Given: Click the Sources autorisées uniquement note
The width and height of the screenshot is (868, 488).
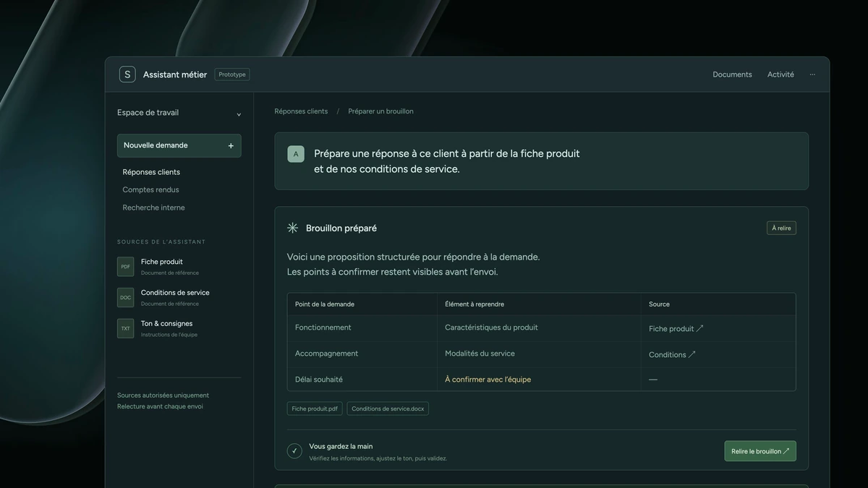Looking at the screenshot, I should tap(163, 395).
